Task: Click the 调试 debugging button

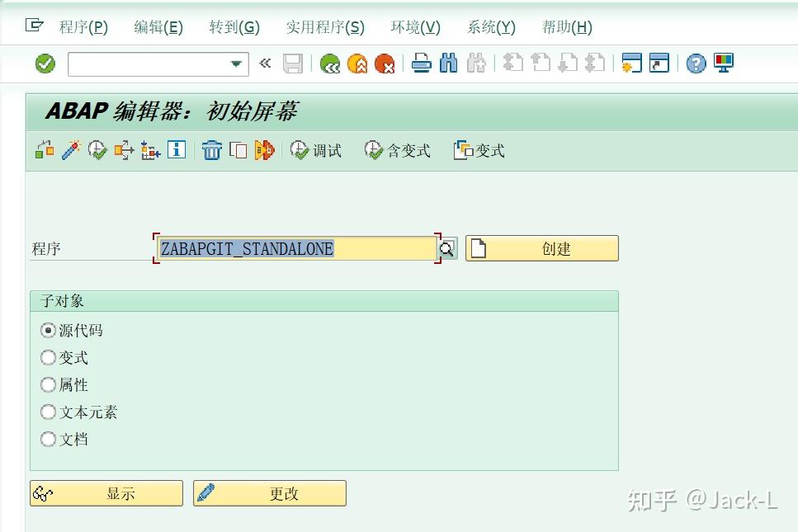Action: click(316, 151)
